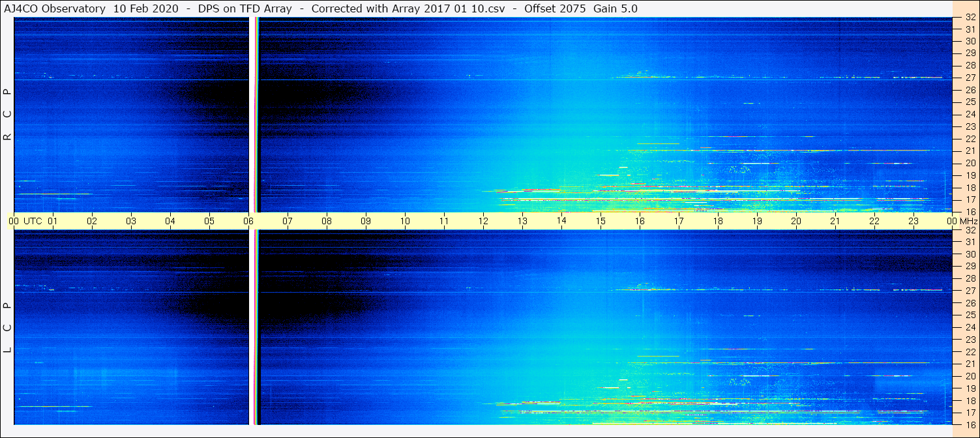Select hour marker 15 on the time axis
The image size is (980, 438).
click(x=601, y=221)
